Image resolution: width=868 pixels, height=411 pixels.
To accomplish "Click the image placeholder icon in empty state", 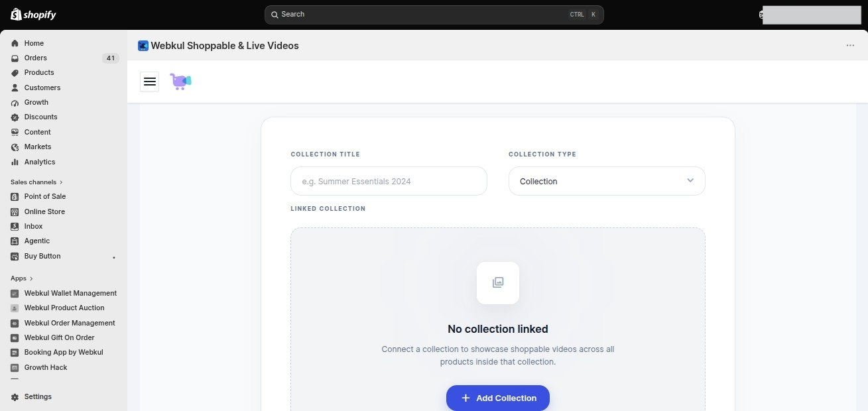I will (498, 283).
